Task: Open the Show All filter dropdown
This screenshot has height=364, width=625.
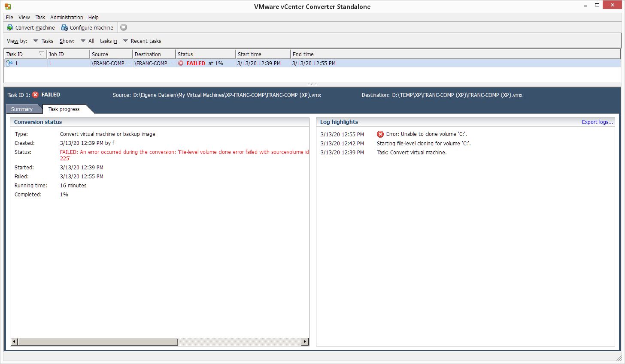Action: (83, 41)
